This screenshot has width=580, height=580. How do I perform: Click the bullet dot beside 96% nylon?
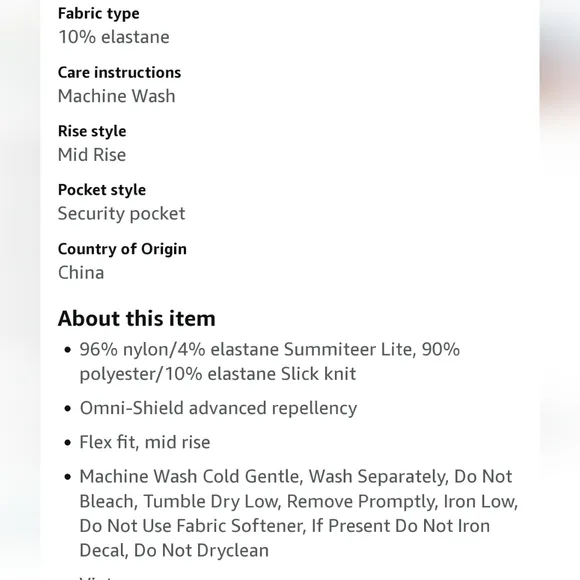click(x=67, y=350)
